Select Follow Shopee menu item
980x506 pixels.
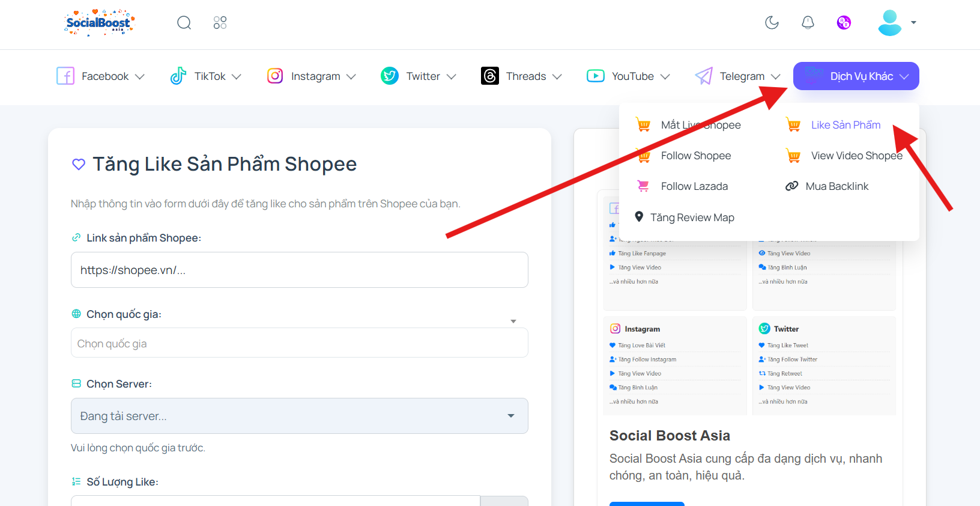[x=696, y=156]
